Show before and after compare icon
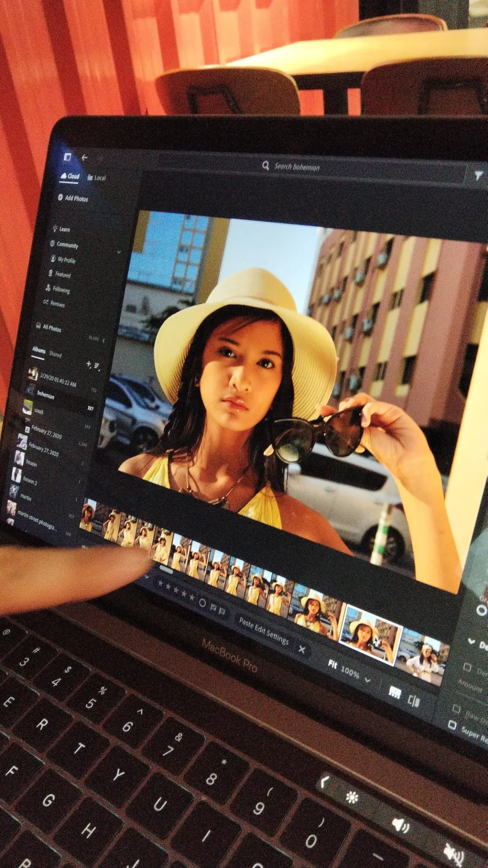Viewport: 488px width, 868px height. click(414, 700)
